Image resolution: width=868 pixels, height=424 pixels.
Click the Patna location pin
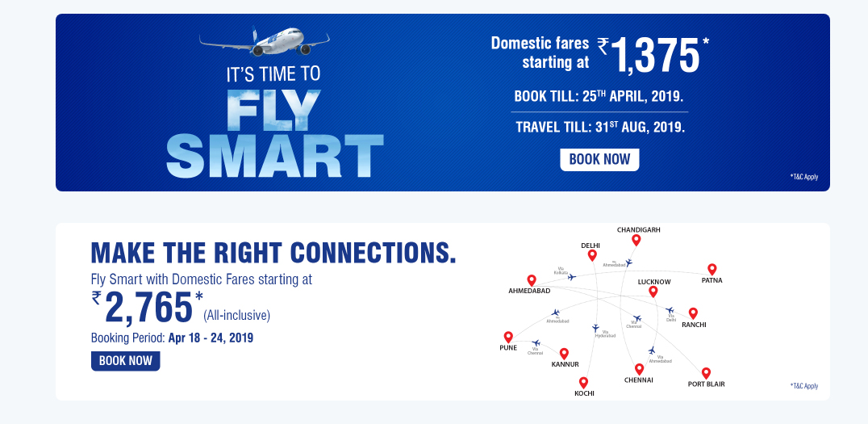(712, 270)
